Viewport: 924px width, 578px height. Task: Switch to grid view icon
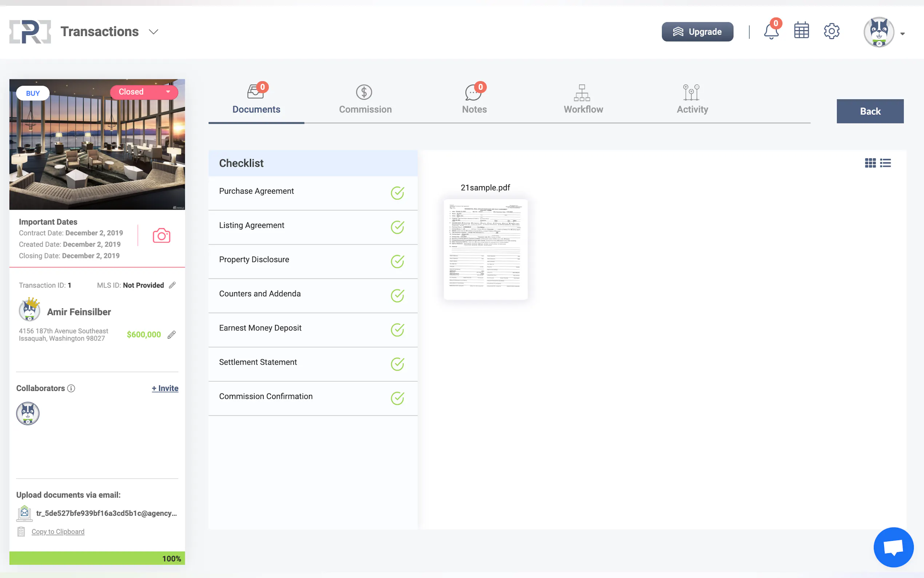[870, 163]
